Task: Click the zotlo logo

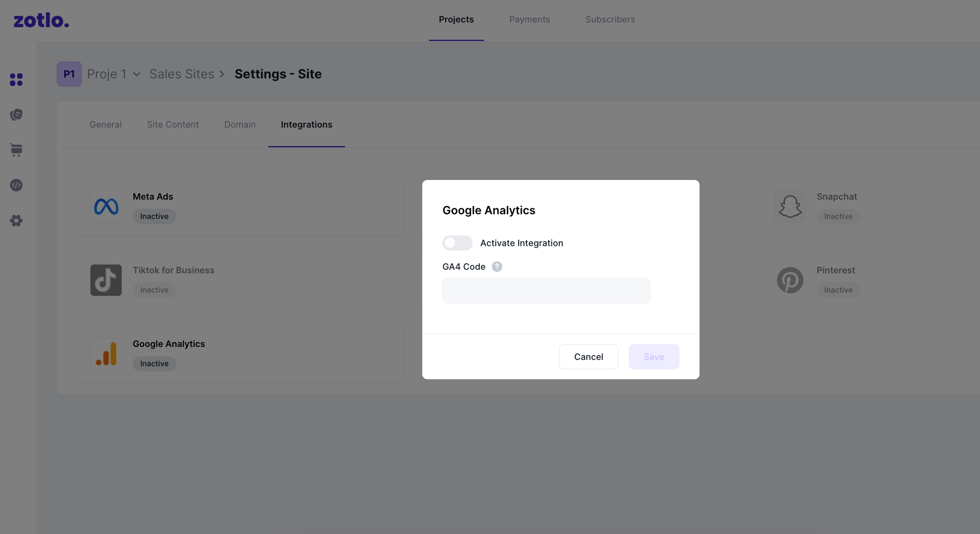Action: tap(41, 20)
